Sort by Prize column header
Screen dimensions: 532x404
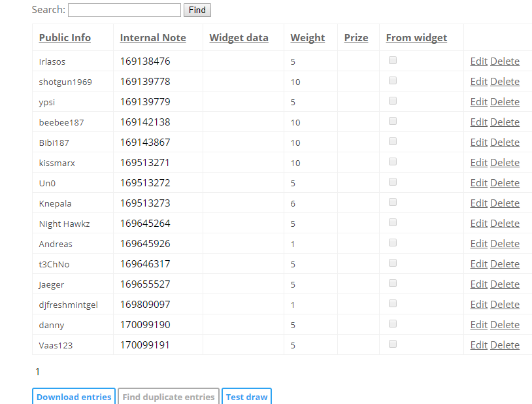click(356, 38)
